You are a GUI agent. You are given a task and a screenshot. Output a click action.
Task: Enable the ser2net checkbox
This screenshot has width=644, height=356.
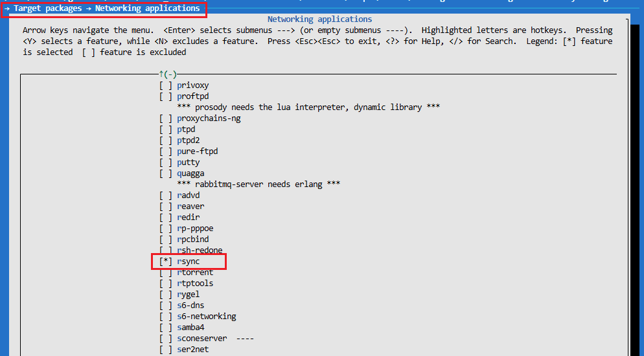166,350
